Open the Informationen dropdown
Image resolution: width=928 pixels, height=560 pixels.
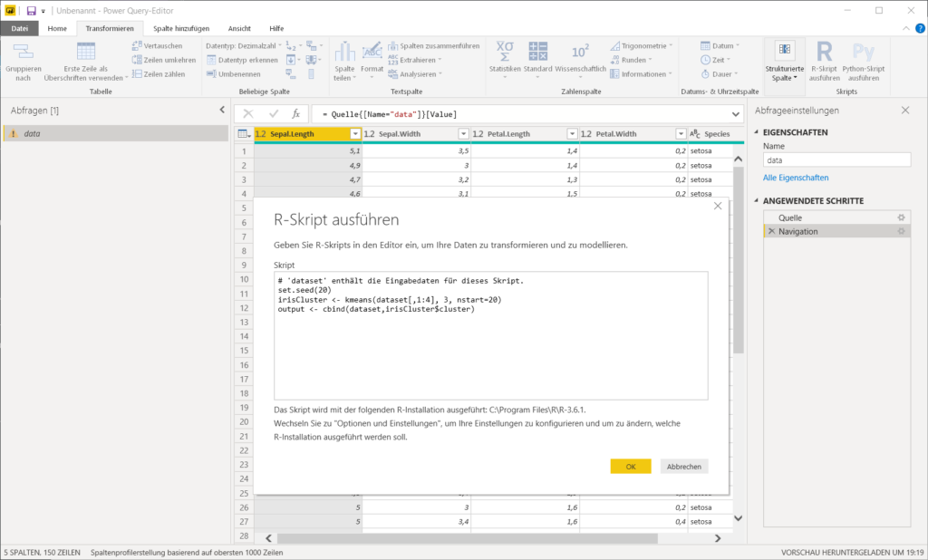coord(642,74)
